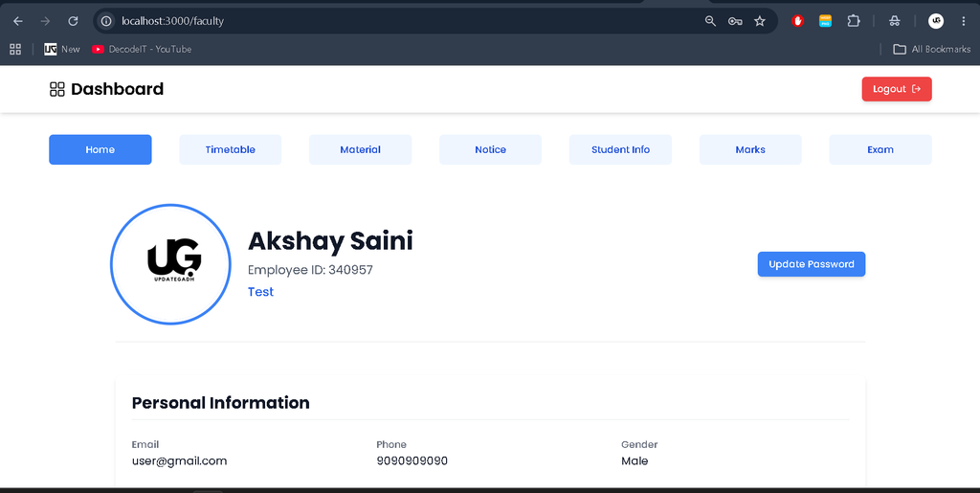Click the name Akshay Saini
Image resolution: width=980 pixels, height=493 pixels.
coord(330,241)
